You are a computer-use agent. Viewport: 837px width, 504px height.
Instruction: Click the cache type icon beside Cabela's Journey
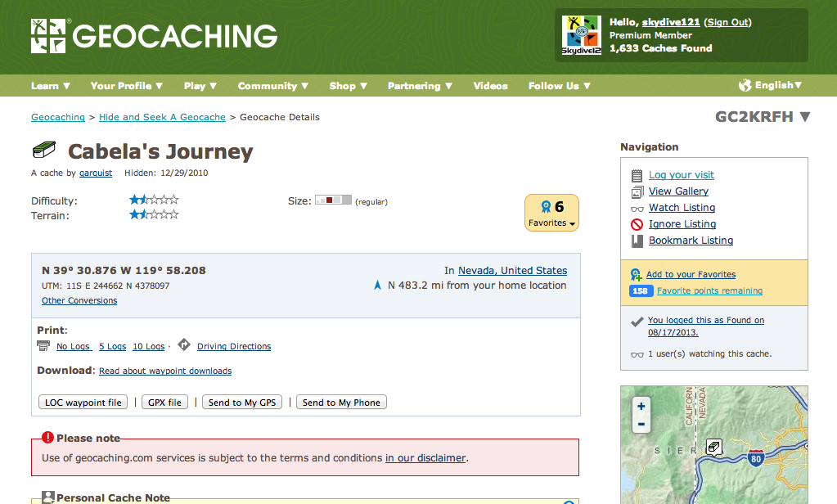(x=43, y=150)
